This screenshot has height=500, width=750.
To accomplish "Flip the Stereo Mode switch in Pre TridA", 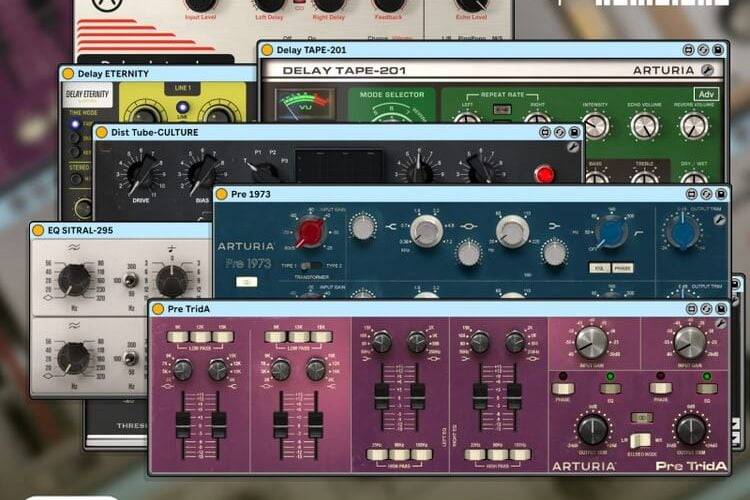I will coord(640,441).
